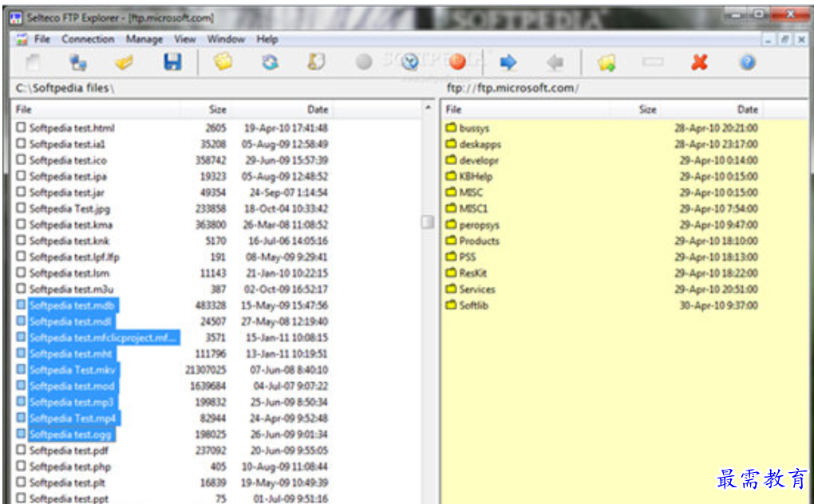This screenshot has width=814, height=504.
Task: Click the new document toolbar icon
Action: click(x=33, y=63)
